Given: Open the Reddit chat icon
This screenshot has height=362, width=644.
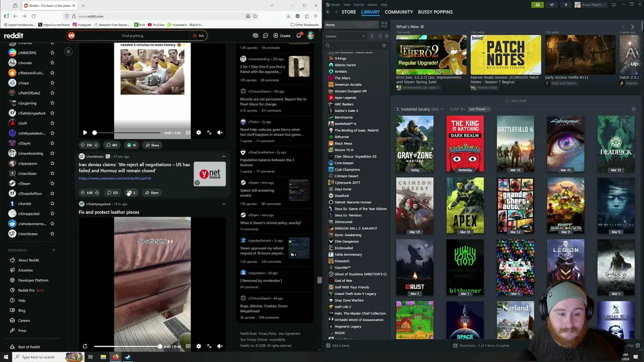Looking at the screenshot, I should pyautogui.click(x=265, y=36).
